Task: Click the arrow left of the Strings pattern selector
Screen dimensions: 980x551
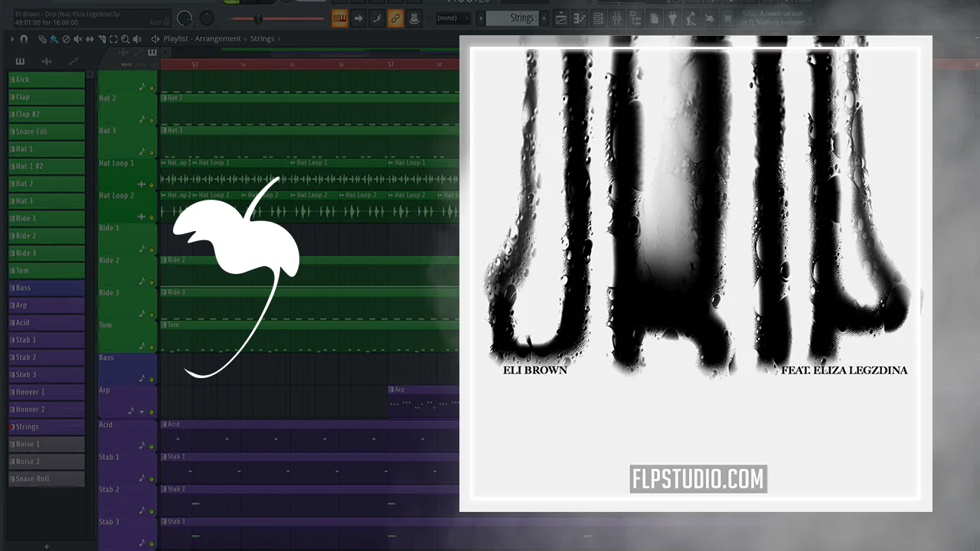Action: click(480, 18)
